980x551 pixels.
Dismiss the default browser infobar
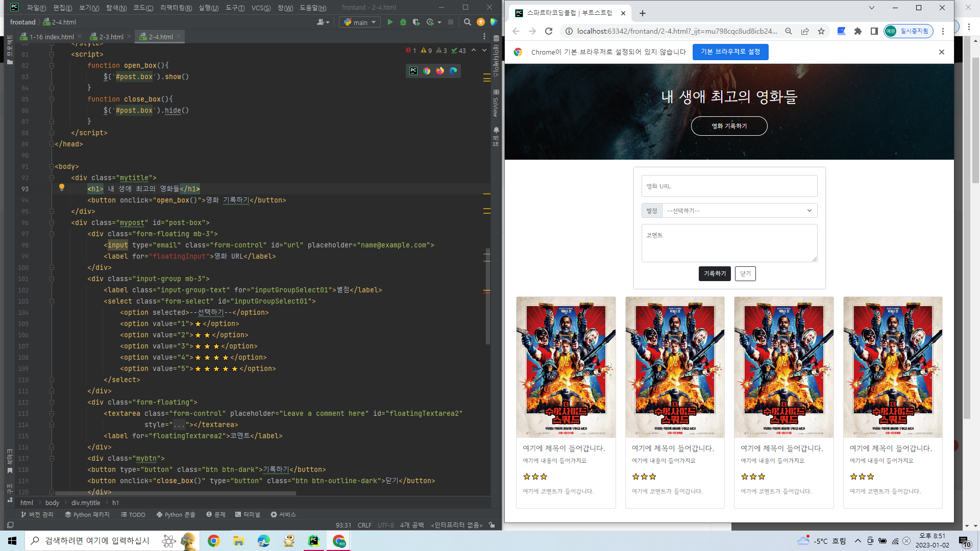click(x=942, y=52)
